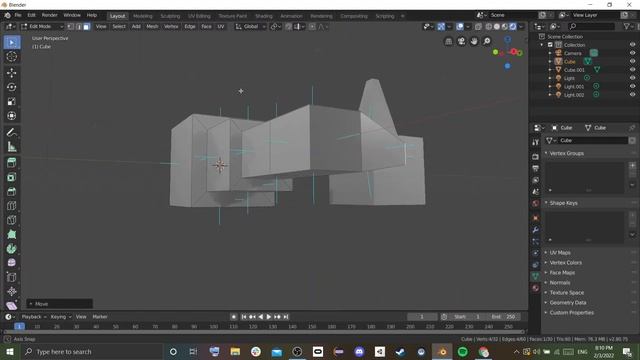Click the current frame marker on timeline
Screen dimensions: 640x360
click(x=19, y=326)
